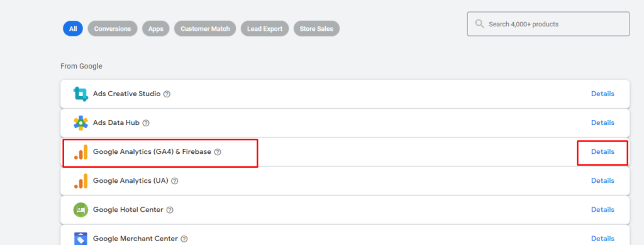This screenshot has height=245, width=644.
Task: Focus the Search 4,000+ products field
Action: click(x=548, y=24)
